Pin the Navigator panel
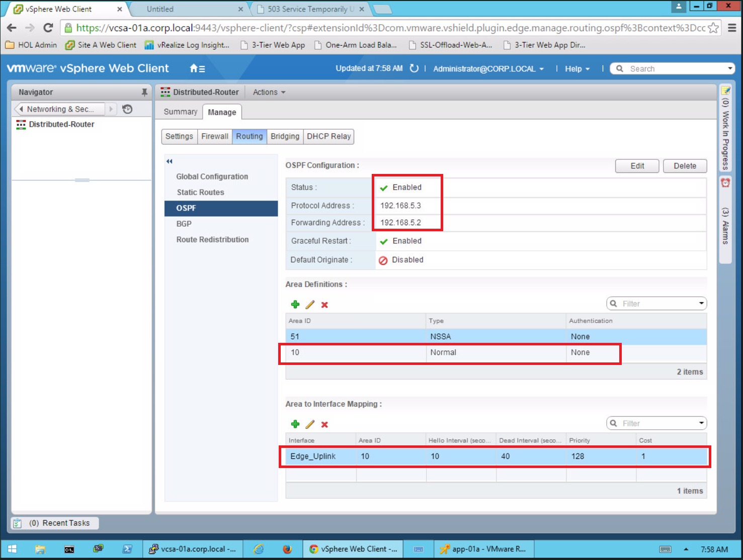Screen dimensions: 743x560 144,92
